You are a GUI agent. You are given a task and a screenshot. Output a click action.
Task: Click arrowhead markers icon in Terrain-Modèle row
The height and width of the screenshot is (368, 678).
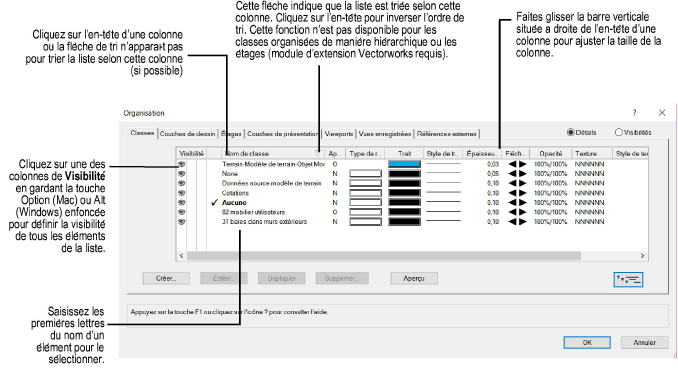coord(517,164)
